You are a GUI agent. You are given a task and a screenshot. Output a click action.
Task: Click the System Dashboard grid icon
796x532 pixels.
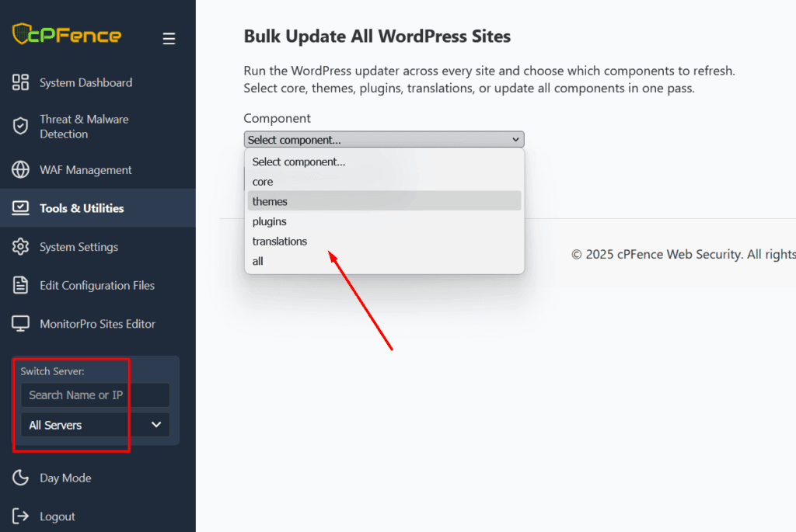tap(21, 82)
